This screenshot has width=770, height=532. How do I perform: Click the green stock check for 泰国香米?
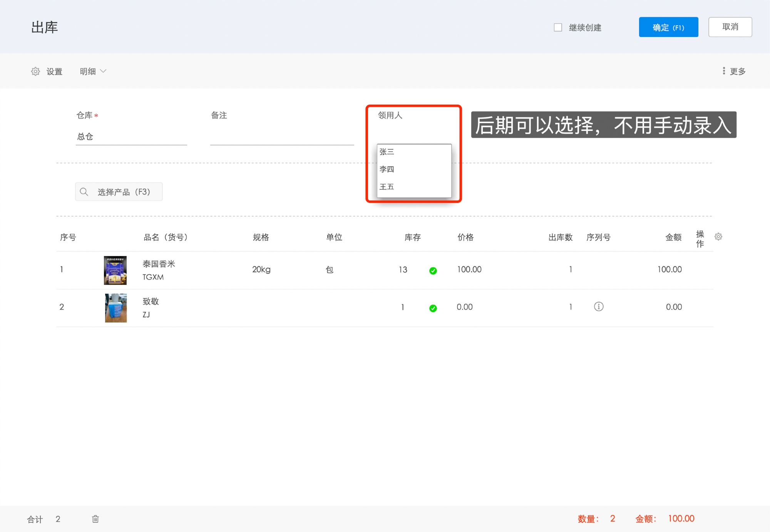click(x=433, y=271)
